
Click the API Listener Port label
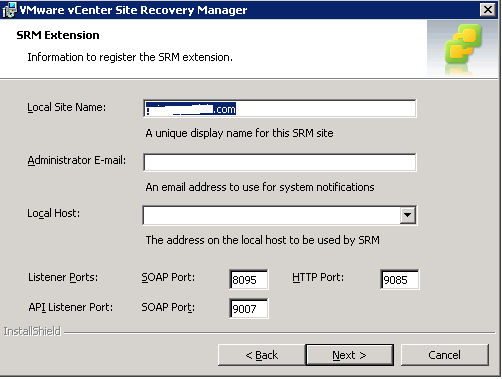tap(71, 307)
